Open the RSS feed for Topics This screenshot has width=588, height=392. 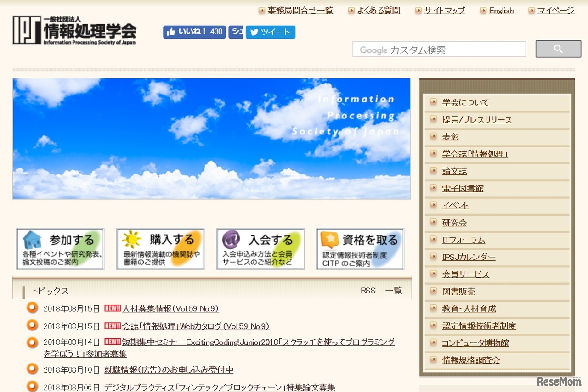click(367, 291)
